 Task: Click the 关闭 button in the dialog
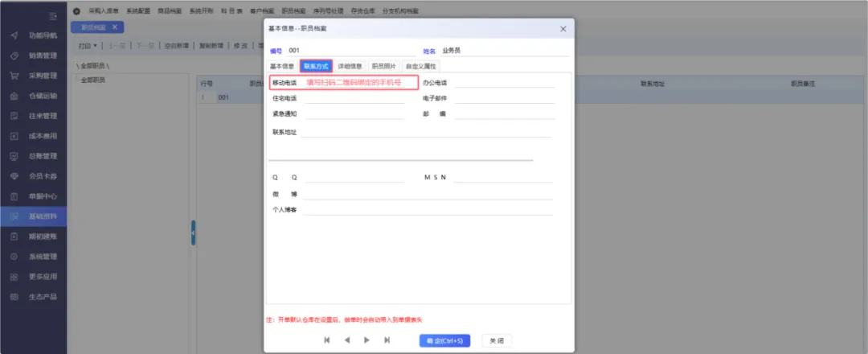click(496, 340)
